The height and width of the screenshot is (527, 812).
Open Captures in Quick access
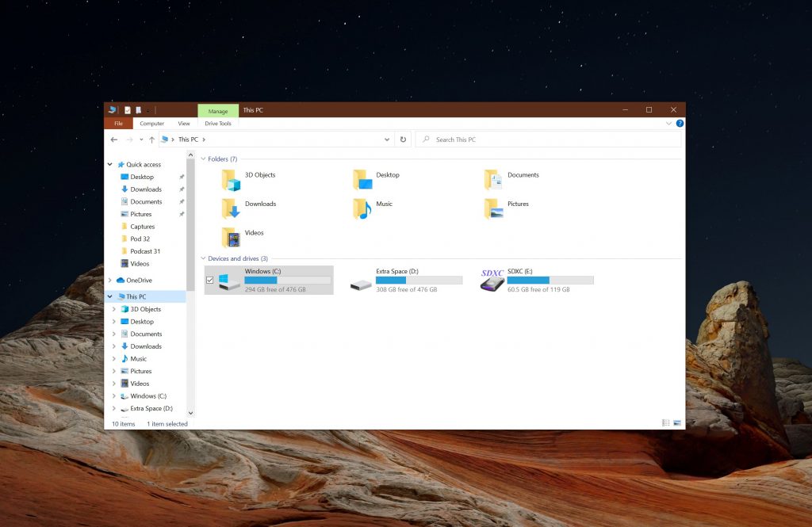pos(143,227)
